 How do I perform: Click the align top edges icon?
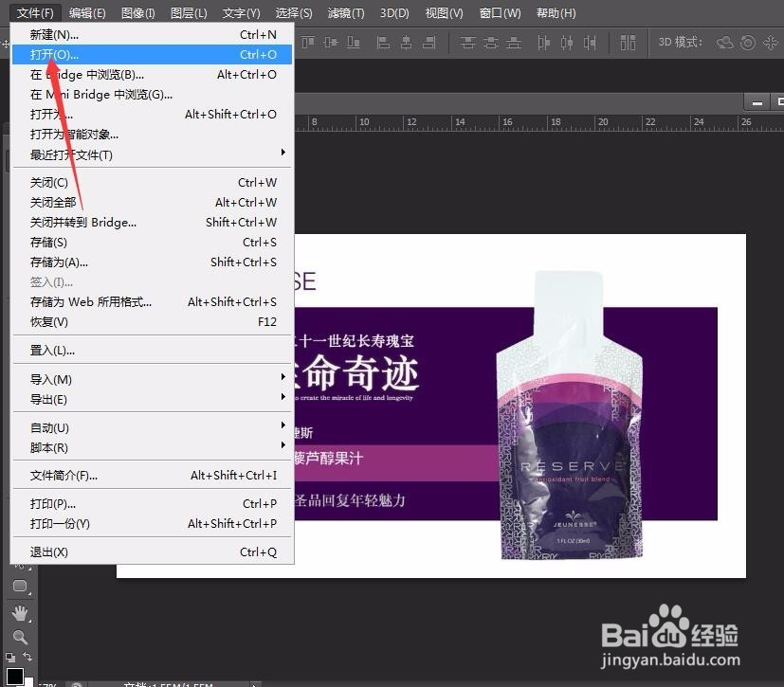point(308,43)
